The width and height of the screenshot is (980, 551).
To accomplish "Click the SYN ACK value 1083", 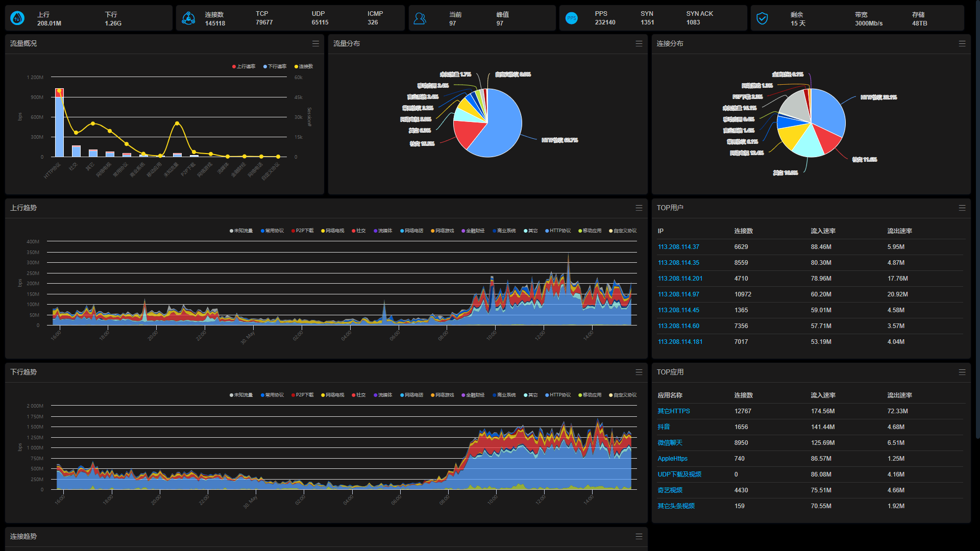I will (x=693, y=22).
